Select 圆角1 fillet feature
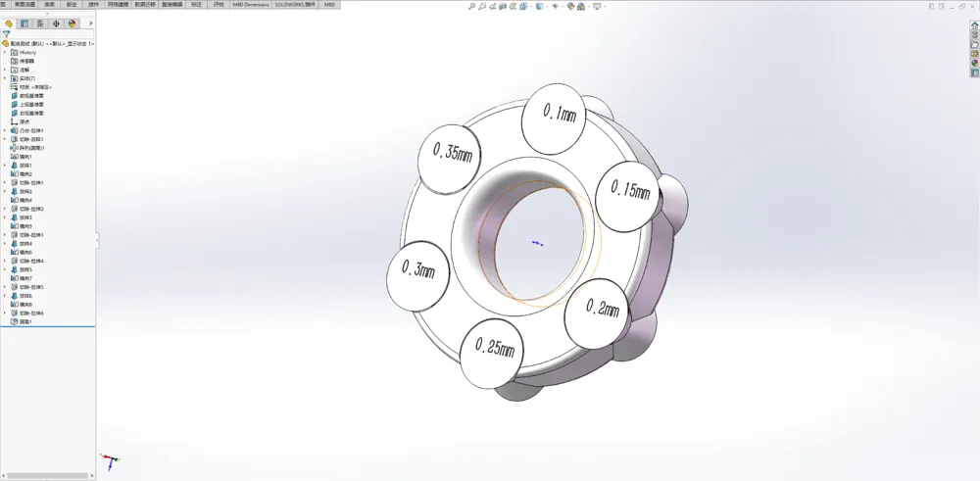Image resolution: width=980 pixels, height=481 pixels. point(22,321)
